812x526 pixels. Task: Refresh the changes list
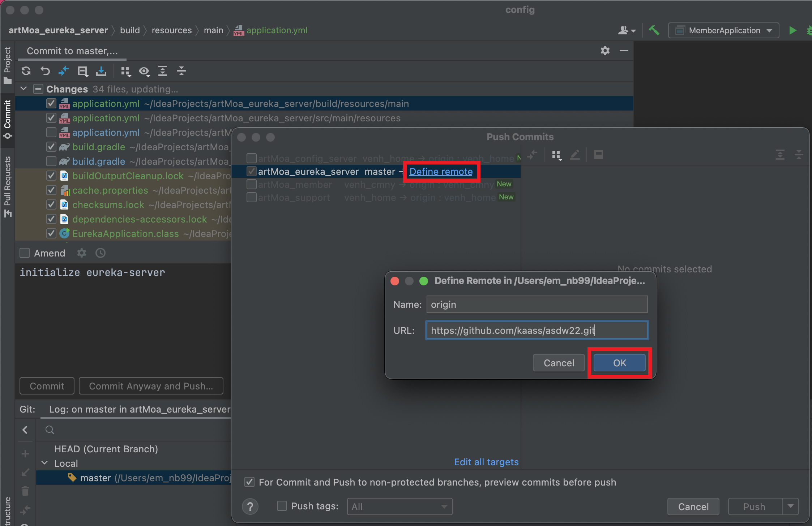26,71
